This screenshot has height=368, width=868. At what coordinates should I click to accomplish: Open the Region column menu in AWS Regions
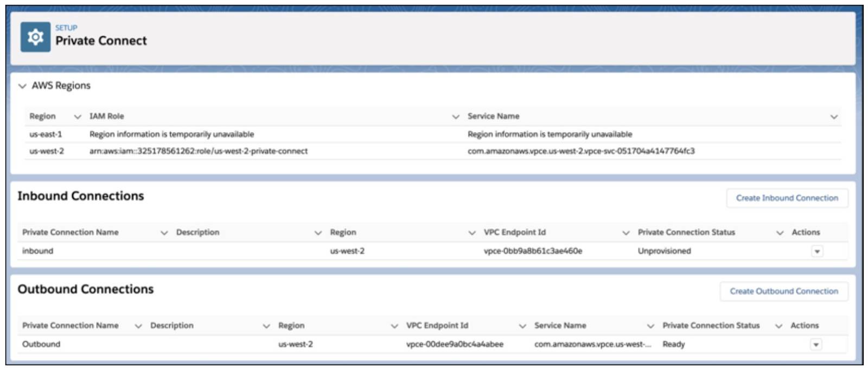(x=78, y=117)
